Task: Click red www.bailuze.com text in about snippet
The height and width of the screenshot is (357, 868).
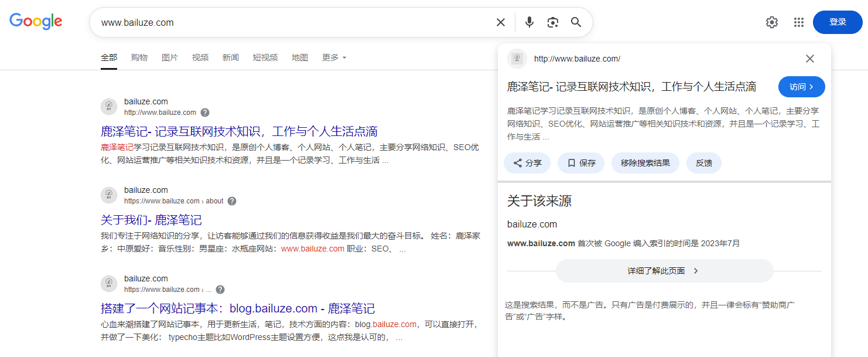Action: pos(313,249)
